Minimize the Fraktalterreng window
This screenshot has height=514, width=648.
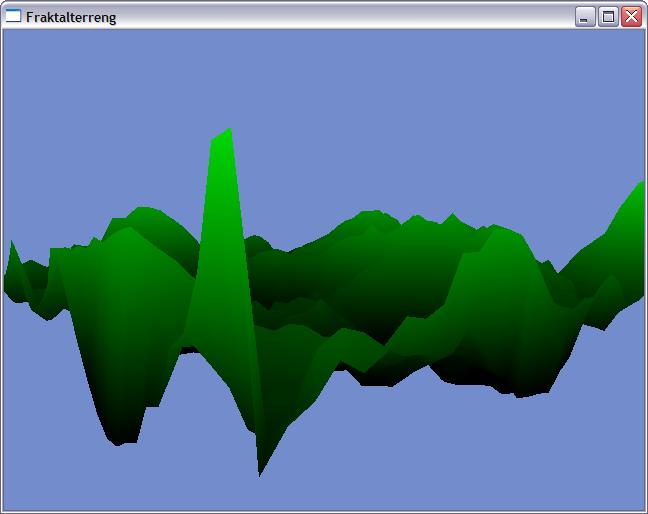pyautogui.click(x=585, y=17)
